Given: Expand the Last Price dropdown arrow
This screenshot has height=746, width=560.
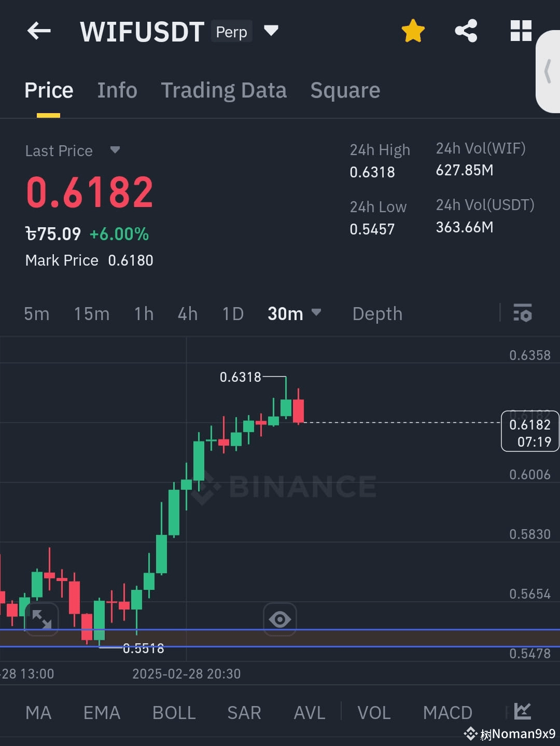Looking at the screenshot, I should (x=115, y=150).
